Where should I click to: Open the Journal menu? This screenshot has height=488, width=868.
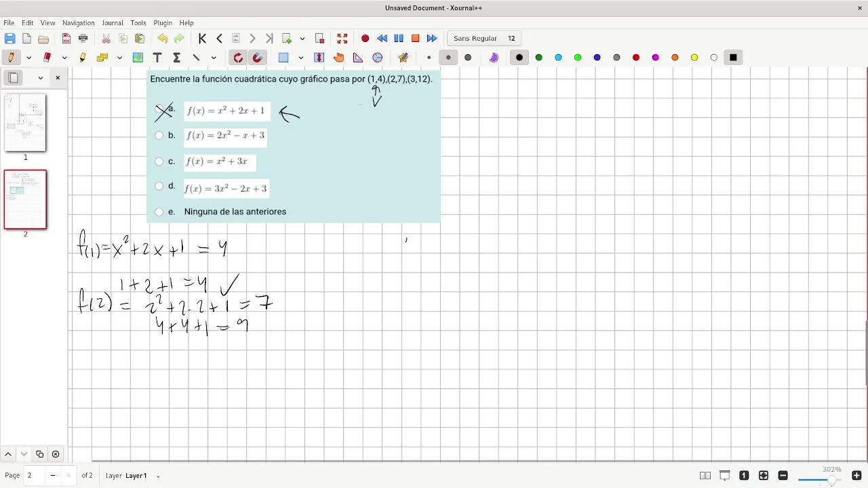pyautogui.click(x=113, y=22)
